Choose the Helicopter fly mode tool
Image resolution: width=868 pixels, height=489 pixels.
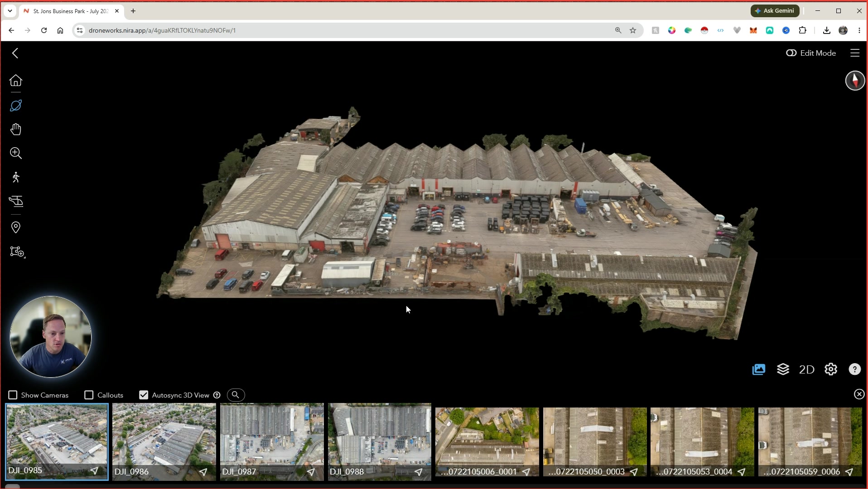(16, 201)
